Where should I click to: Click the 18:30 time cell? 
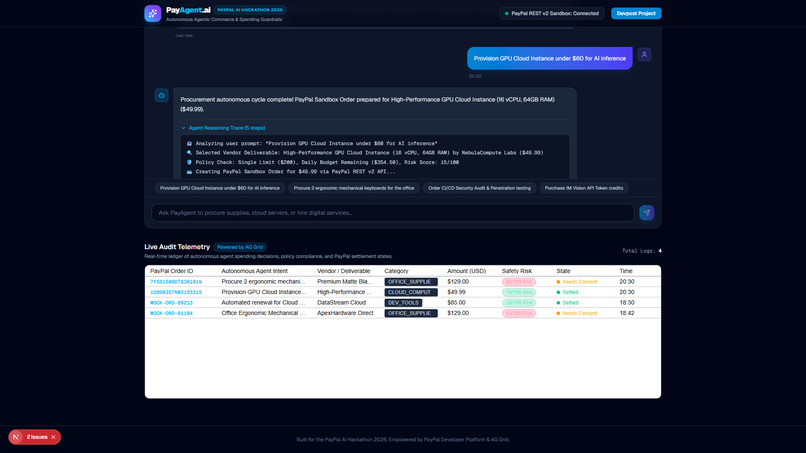pyautogui.click(x=627, y=303)
